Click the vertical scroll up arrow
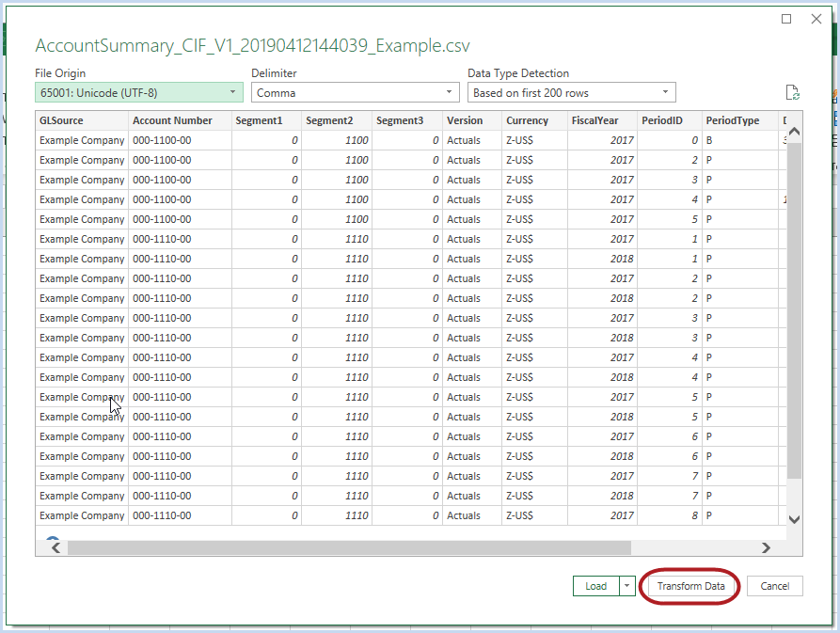This screenshot has height=633, width=840. pos(795,132)
